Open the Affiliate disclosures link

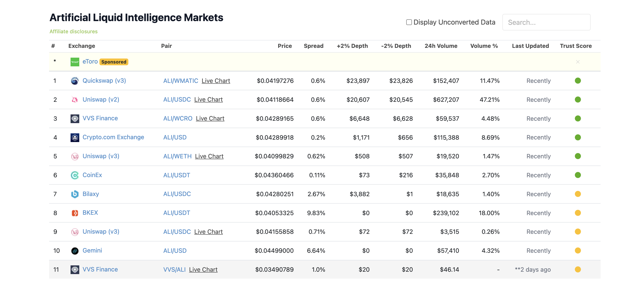[74, 32]
